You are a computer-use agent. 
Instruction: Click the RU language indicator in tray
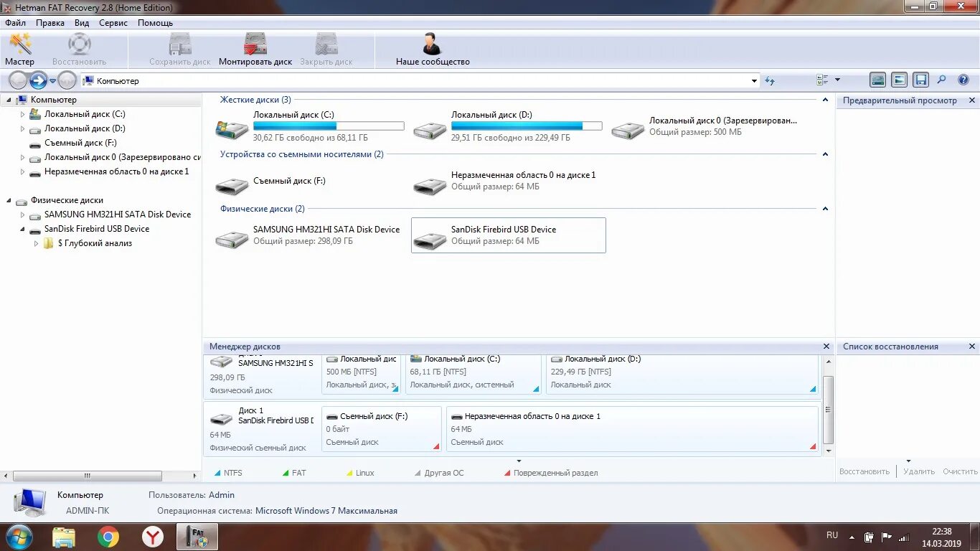(832, 535)
